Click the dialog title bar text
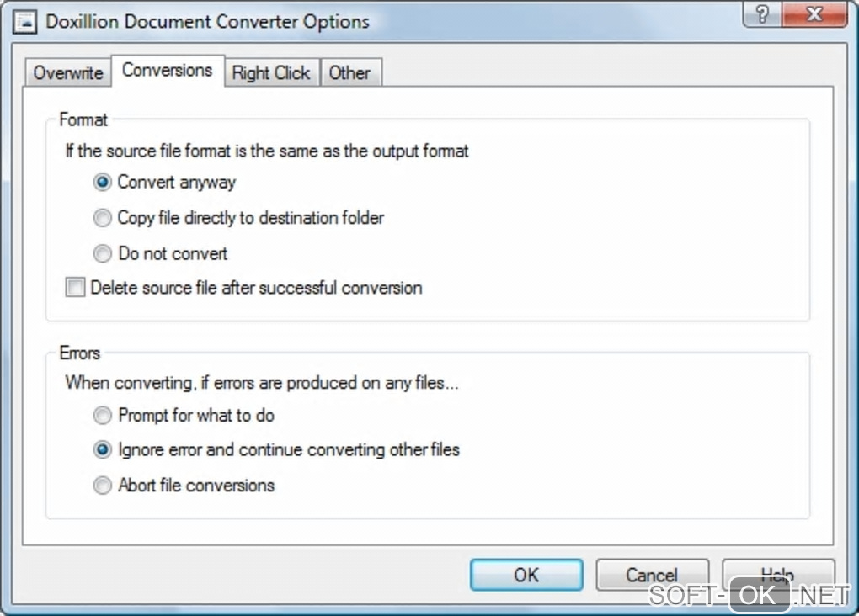Screen dimensions: 859x616 click(x=207, y=22)
